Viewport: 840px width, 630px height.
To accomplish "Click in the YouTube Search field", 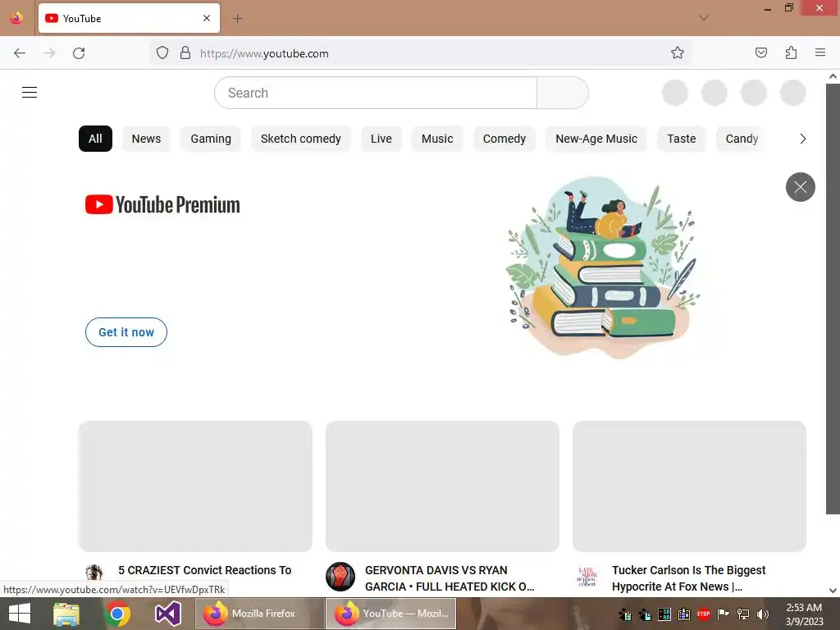I will tap(376, 93).
